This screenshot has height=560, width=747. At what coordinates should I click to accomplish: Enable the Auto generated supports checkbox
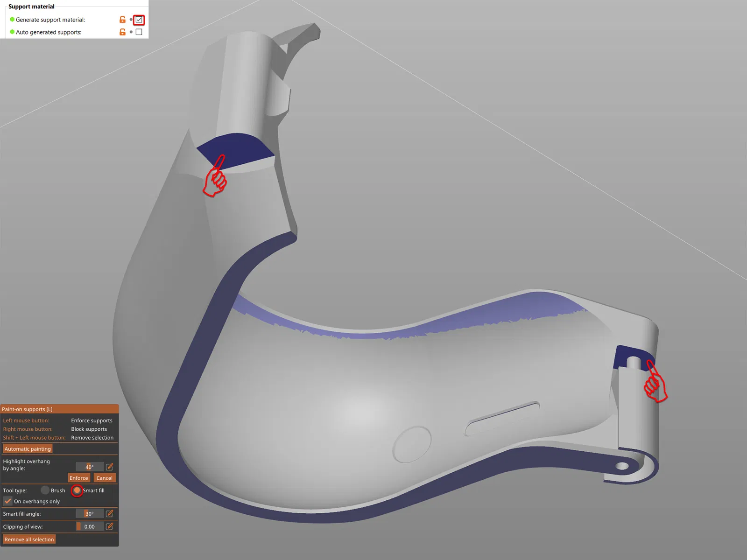(139, 32)
